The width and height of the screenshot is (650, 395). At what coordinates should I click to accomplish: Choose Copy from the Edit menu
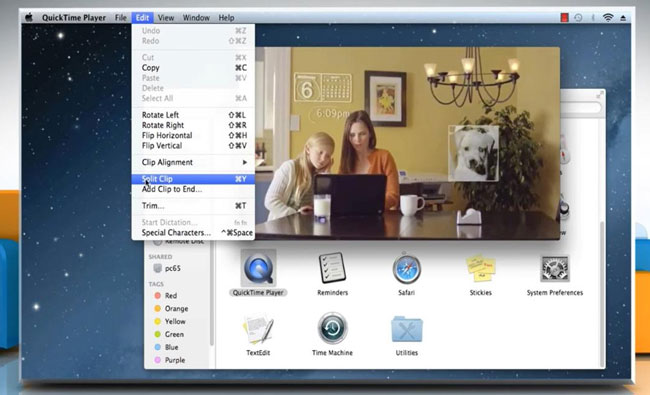coord(193,68)
